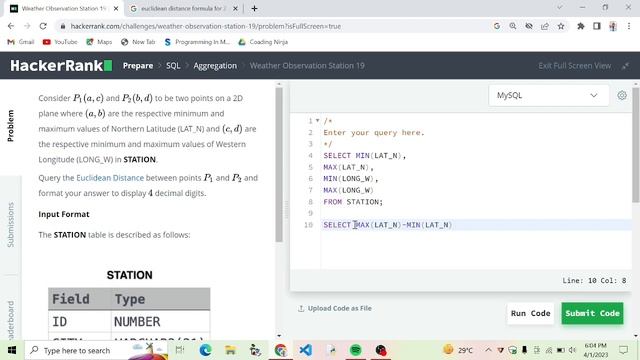This screenshot has width=640, height=360.
Task: Go back in browser history
Action: point(11,26)
